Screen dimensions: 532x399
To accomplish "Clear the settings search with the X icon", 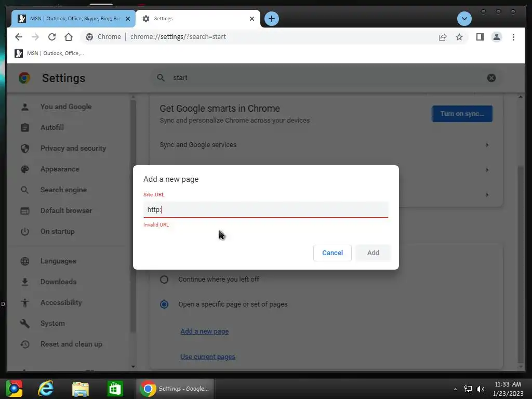I will coord(491,78).
